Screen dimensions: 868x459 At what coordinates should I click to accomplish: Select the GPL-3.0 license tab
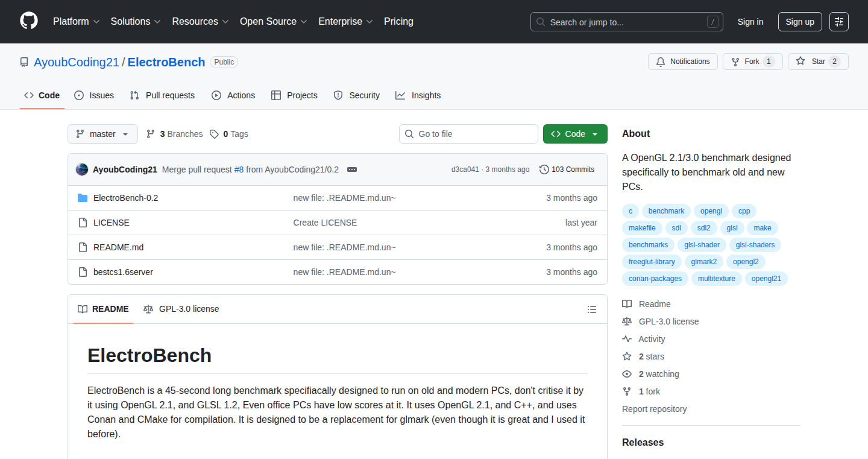(x=181, y=309)
